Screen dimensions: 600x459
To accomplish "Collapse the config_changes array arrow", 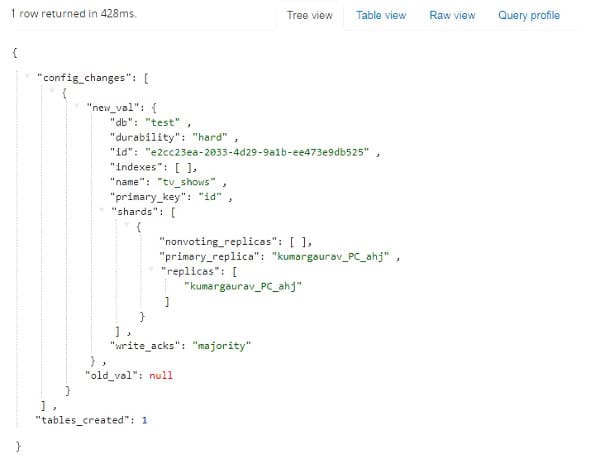I will [x=29, y=76].
